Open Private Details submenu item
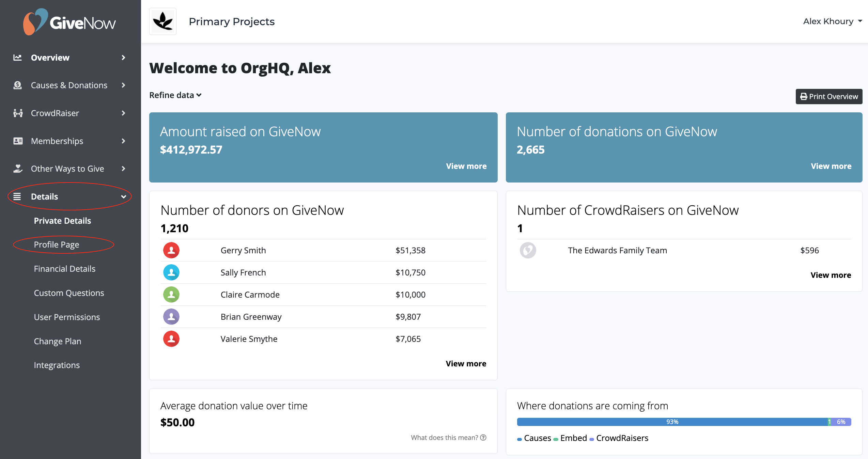Screen dimensions: 868x459 (x=62, y=221)
